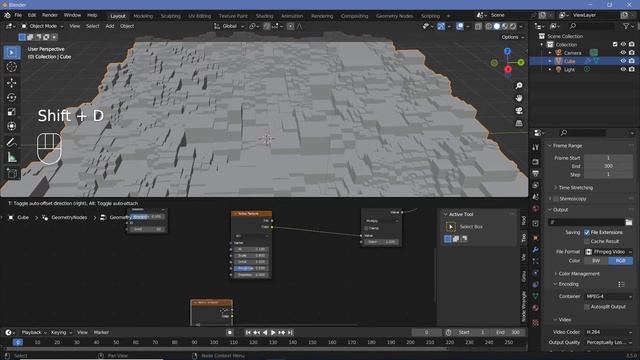Viewport: 640px width, 360px height.
Task: Open Output Quality dropdown
Action: coord(609,342)
